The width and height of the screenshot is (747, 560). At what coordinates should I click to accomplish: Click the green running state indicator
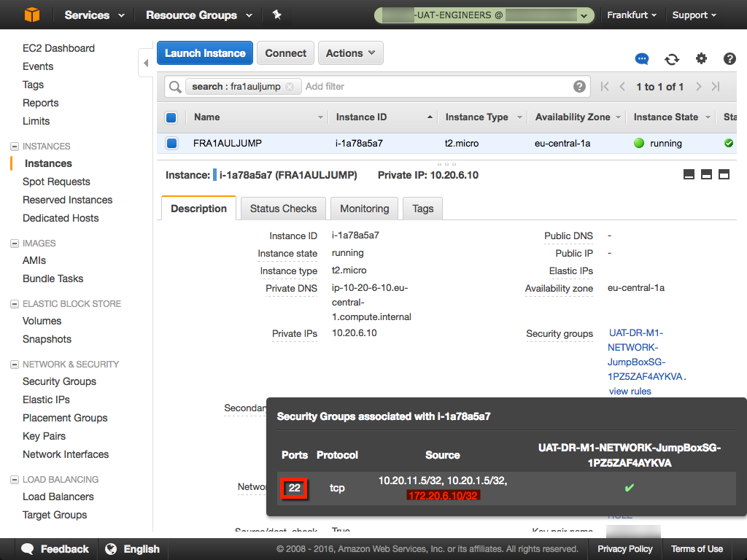tap(639, 143)
